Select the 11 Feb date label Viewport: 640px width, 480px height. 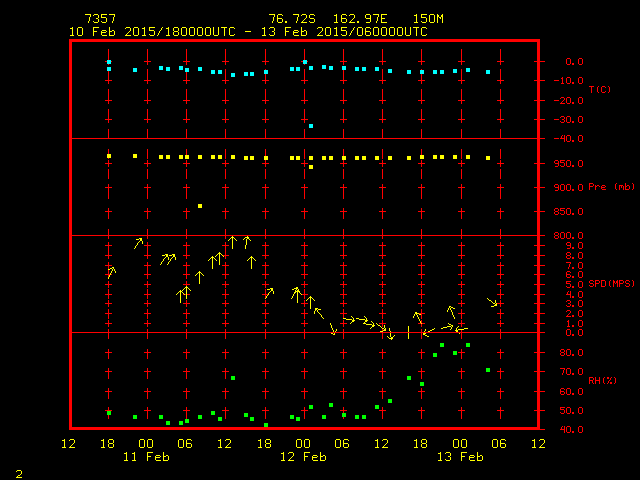145,457
